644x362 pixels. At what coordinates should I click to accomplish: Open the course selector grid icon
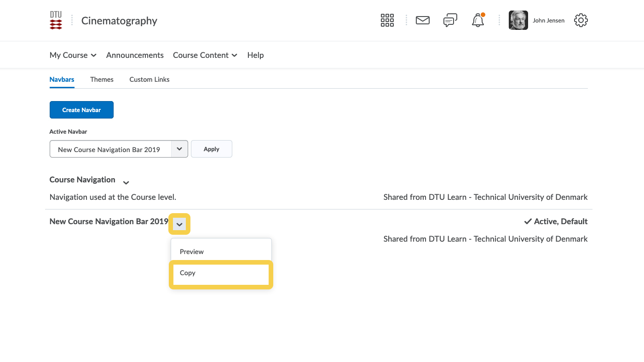point(387,20)
